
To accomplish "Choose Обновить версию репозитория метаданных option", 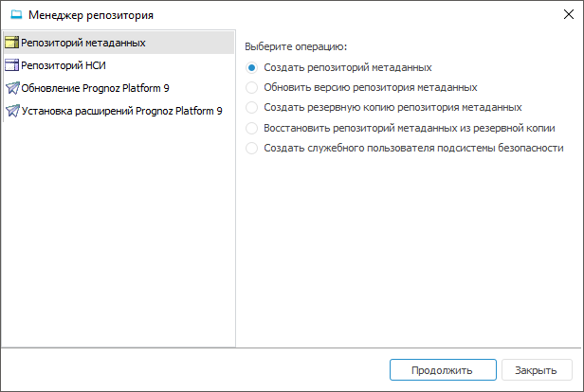I will pyautogui.click(x=251, y=87).
